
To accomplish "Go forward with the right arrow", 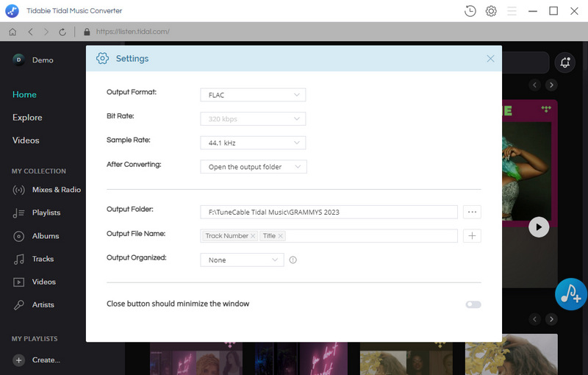I will [46, 32].
